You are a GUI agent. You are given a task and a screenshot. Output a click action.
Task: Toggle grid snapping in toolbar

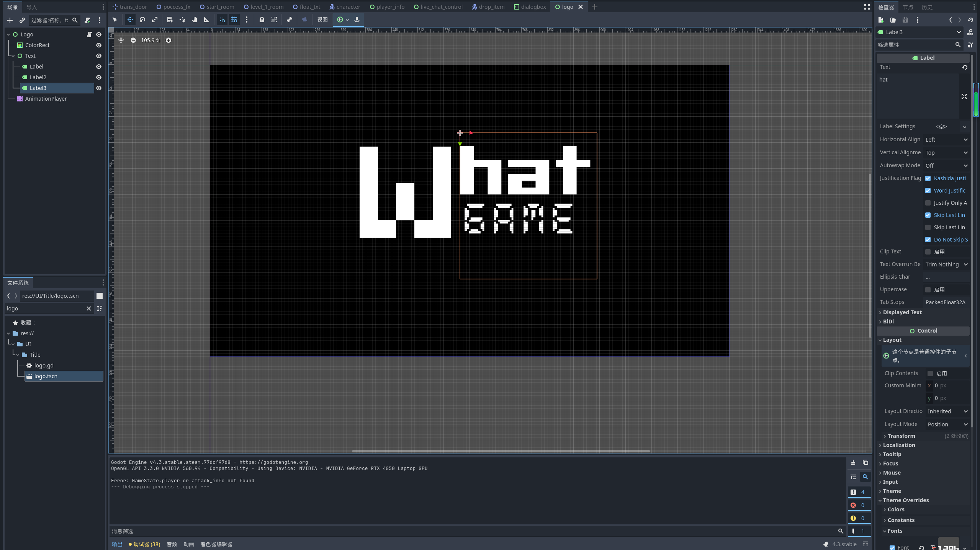[x=234, y=20]
